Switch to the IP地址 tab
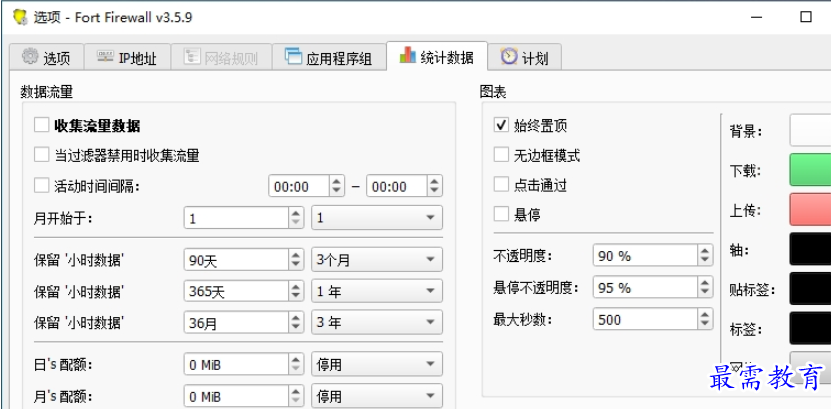The image size is (831, 409). click(126, 58)
